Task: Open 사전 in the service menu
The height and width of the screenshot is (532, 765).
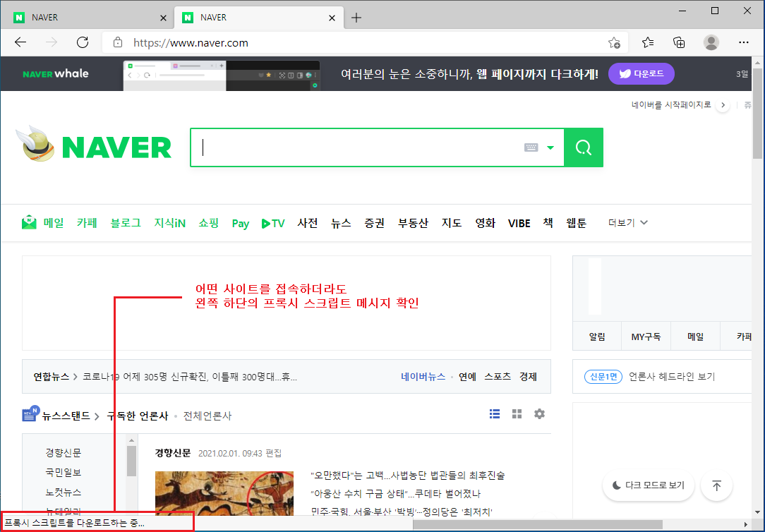Action: [308, 223]
